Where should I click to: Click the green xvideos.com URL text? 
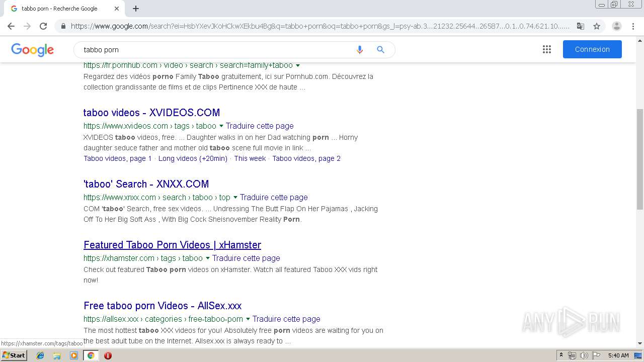pyautogui.click(x=150, y=126)
